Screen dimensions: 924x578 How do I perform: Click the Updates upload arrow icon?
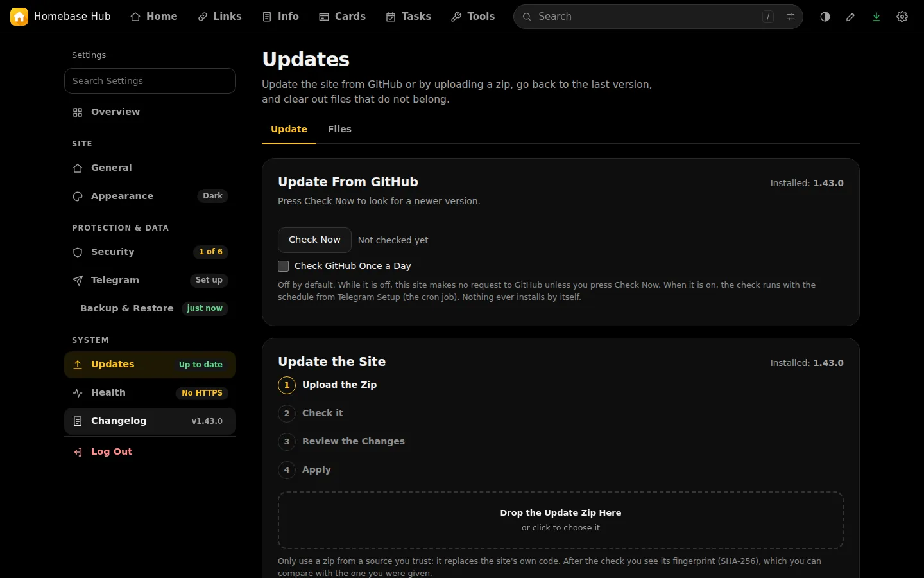point(78,365)
